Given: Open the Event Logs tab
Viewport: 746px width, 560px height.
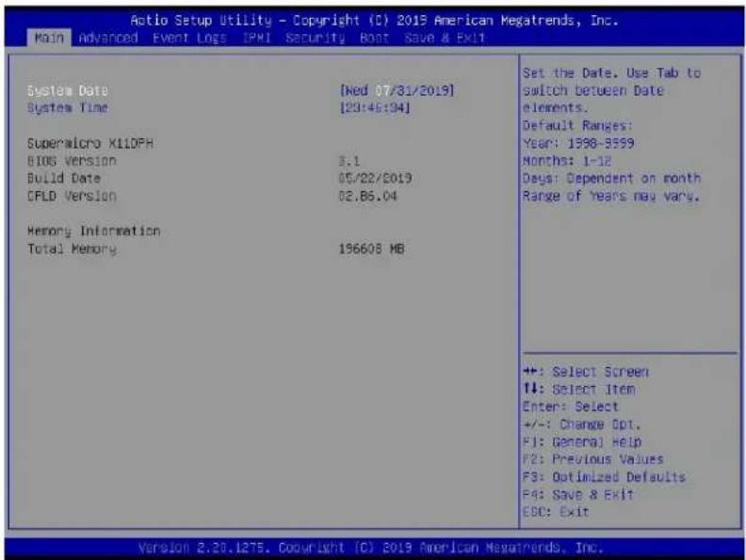Looking at the screenshot, I should point(189,38).
